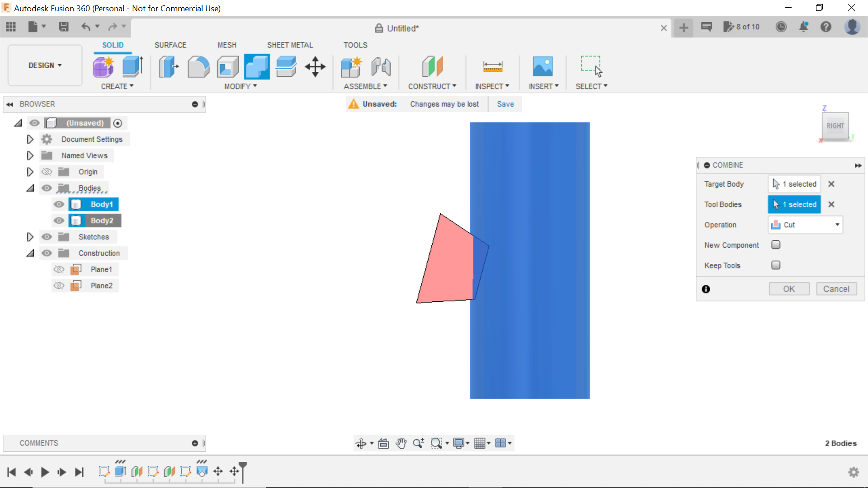Activate the Shell tool

[x=227, y=66]
